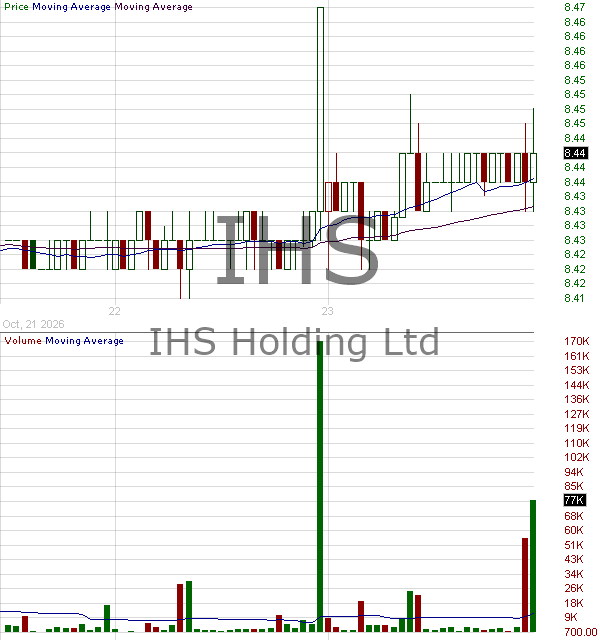The height and width of the screenshot is (640, 600).
Task: Click the 43K volume axis label
Action: [574, 559]
